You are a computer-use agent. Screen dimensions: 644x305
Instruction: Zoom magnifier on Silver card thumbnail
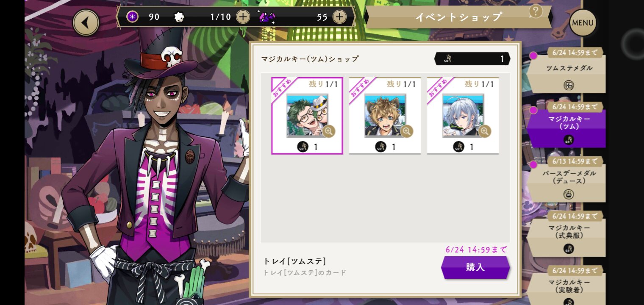click(485, 131)
